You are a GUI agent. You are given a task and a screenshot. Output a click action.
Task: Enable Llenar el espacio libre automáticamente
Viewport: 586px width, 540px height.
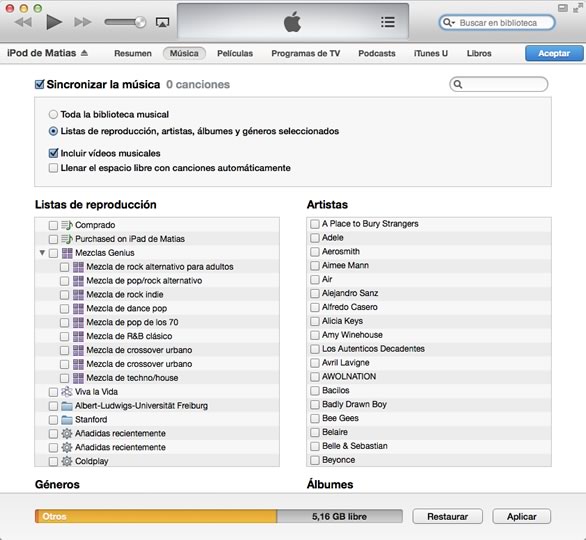[53, 168]
